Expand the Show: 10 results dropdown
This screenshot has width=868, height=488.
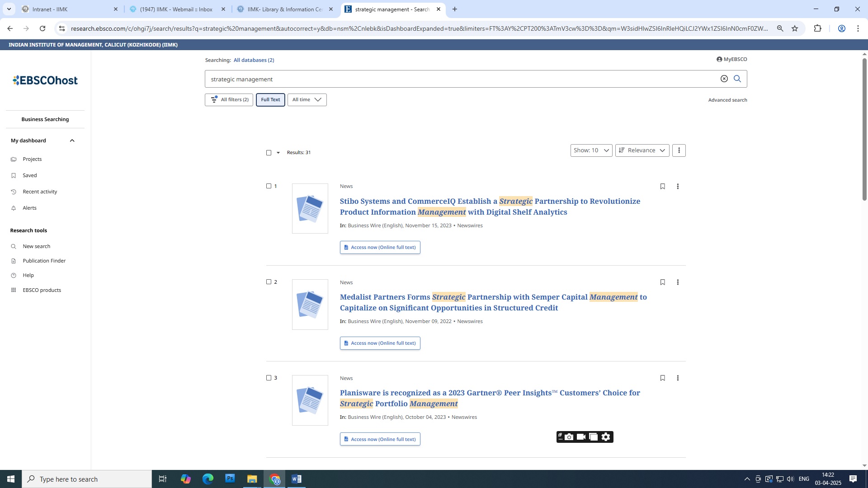591,150
